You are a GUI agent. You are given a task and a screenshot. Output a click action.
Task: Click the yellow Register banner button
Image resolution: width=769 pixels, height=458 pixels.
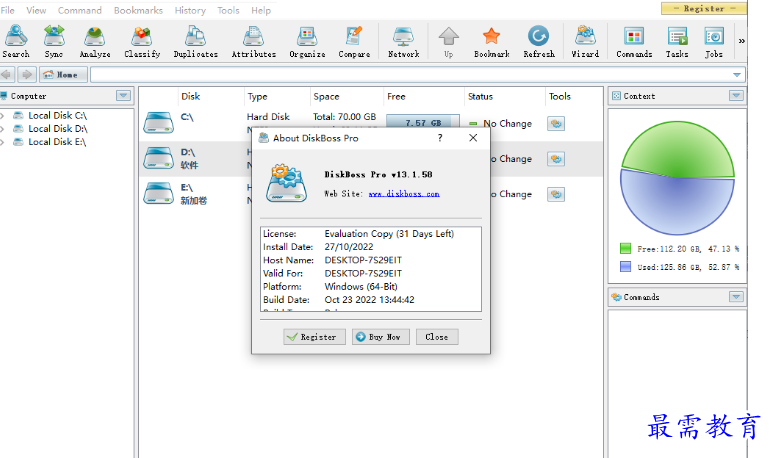704,8
